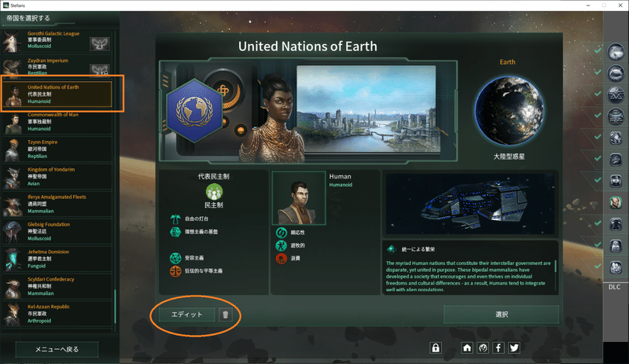The height and width of the screenshot is (364, 629).
Task: Open the Facebook icon link
Action: pos(498,347)
